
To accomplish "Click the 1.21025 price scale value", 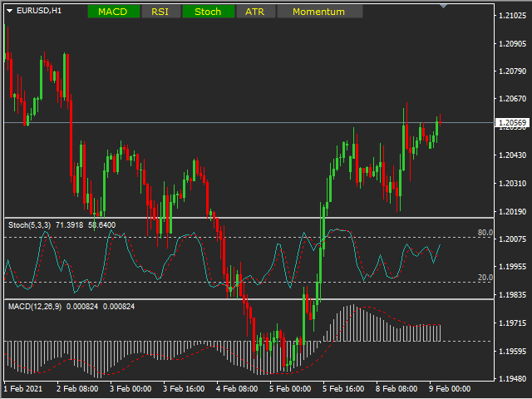I will click(x=512, y=15).
